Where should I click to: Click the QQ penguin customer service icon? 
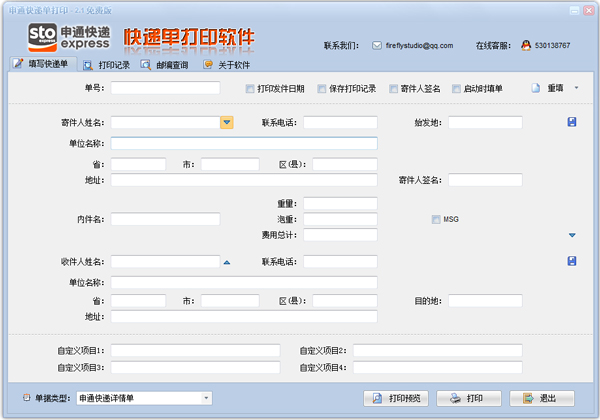click(526, 45)
